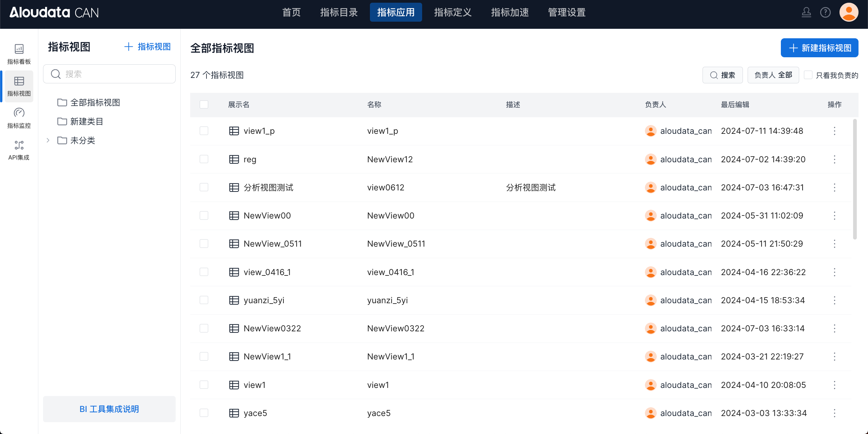Enable the 只看我负责的 checkbox

pyautogui.click(x=808, y=75)
